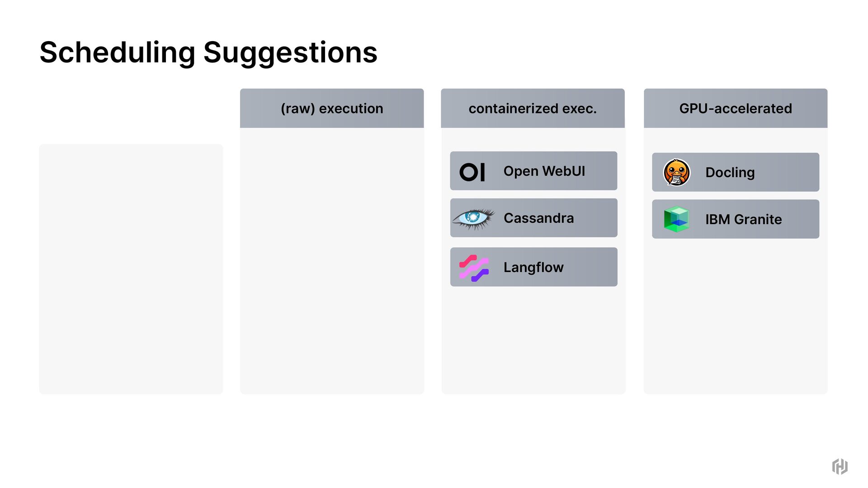Click the IBM Granite cube icon
868x488 pixels.
coord(676,219)
